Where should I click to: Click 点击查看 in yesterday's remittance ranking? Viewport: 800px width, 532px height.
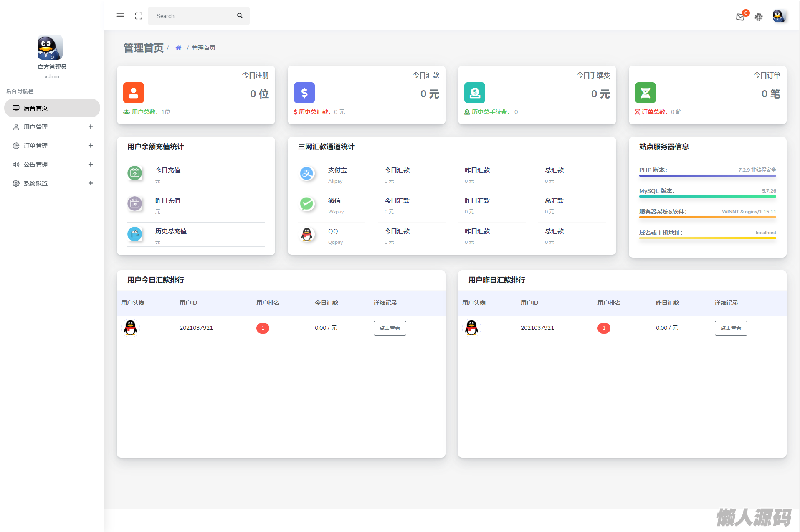point(731,328)
